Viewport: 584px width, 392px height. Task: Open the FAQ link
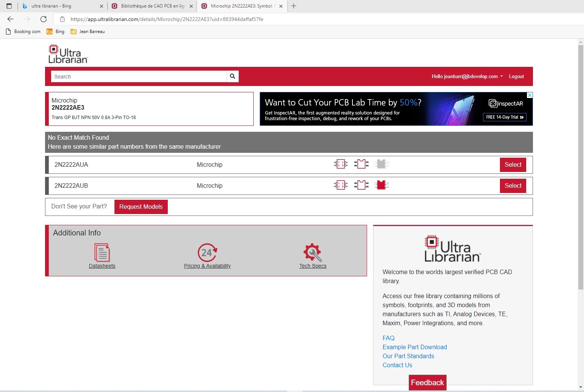tap(388, 338)
